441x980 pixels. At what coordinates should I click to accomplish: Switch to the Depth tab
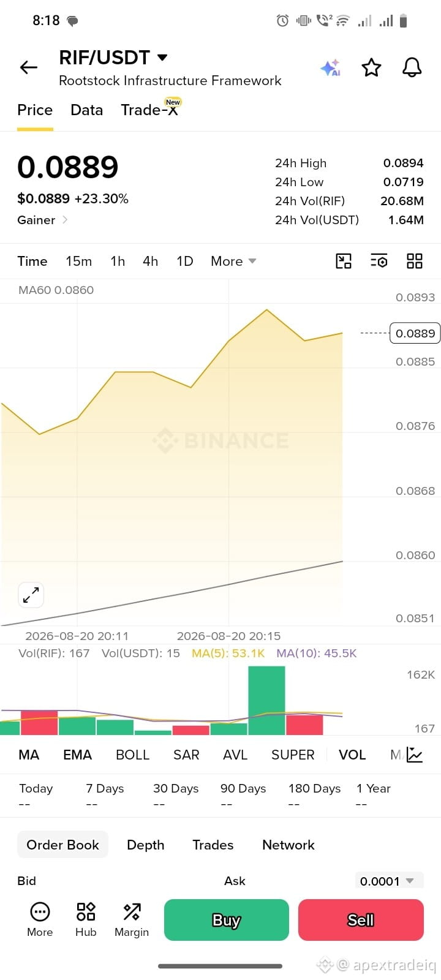point(145,845)
